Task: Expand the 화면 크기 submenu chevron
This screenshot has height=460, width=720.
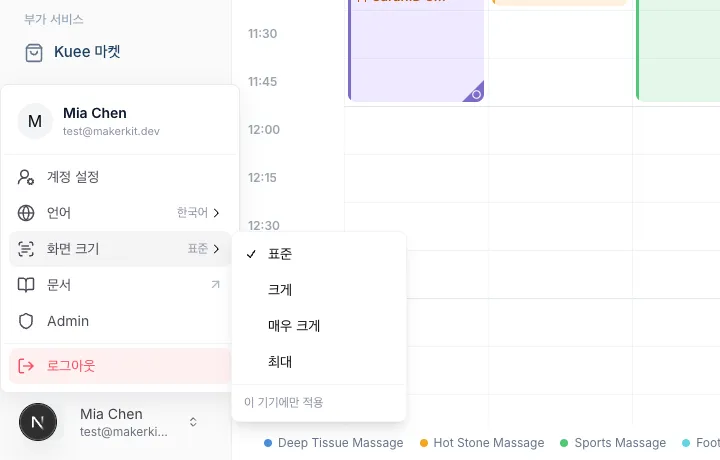Action: pos(216,249)
